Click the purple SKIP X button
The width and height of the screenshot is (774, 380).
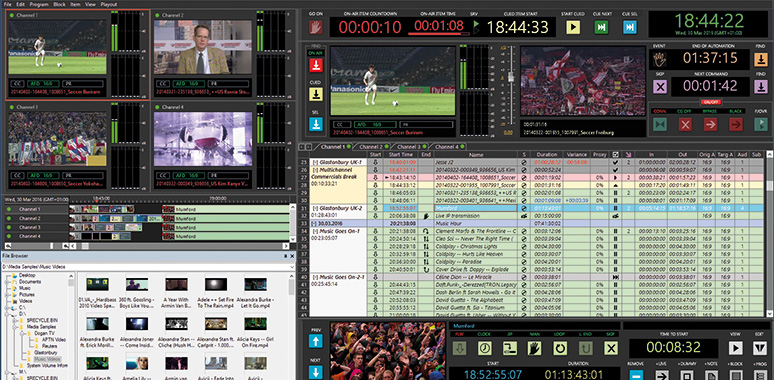point(659,87)
